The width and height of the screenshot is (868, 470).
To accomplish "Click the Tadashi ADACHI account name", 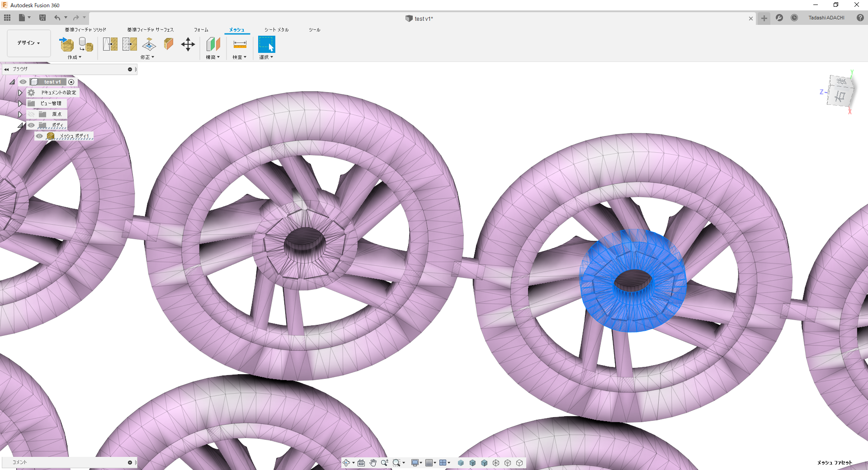I will pos(826,18).
